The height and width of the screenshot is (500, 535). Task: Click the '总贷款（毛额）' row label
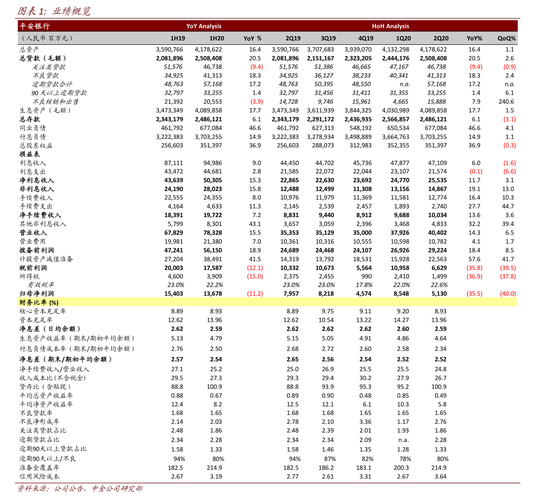pos(43,58)
